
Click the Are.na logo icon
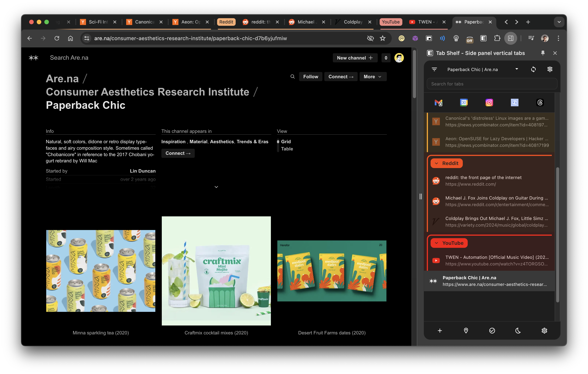(x=34, y=58)
